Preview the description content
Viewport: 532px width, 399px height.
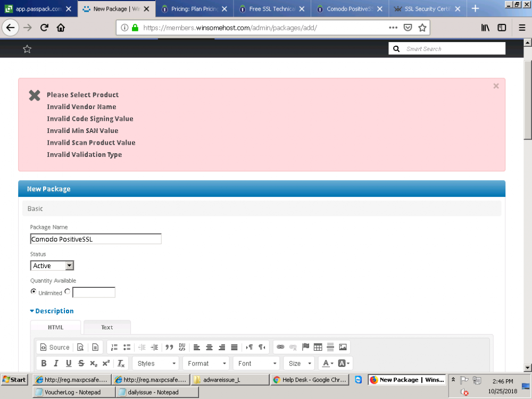point(80,347)
